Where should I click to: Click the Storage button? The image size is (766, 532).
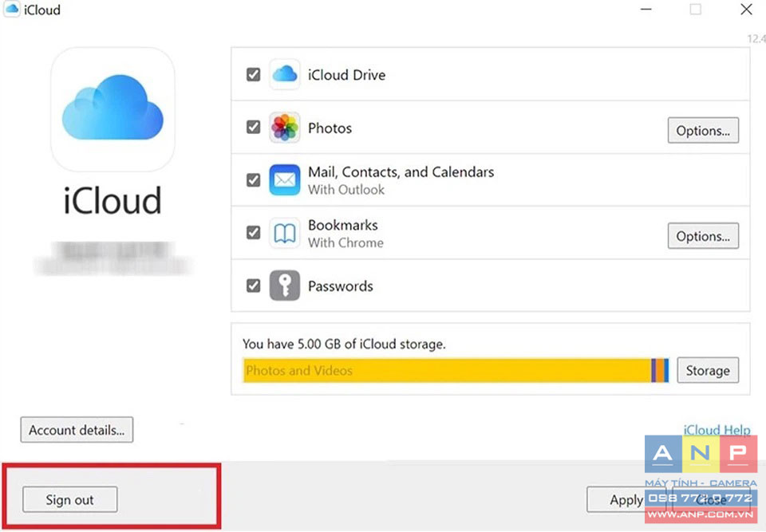[x=708, y=370]
